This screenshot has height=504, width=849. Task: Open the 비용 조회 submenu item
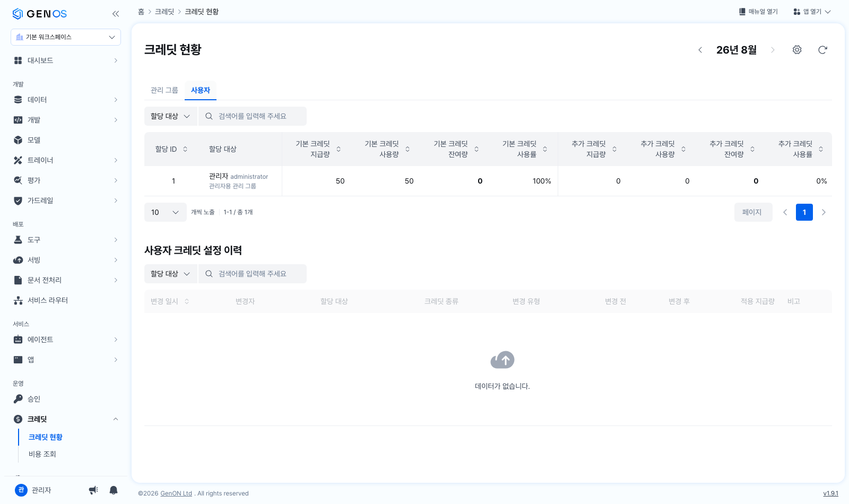point(42,454)
